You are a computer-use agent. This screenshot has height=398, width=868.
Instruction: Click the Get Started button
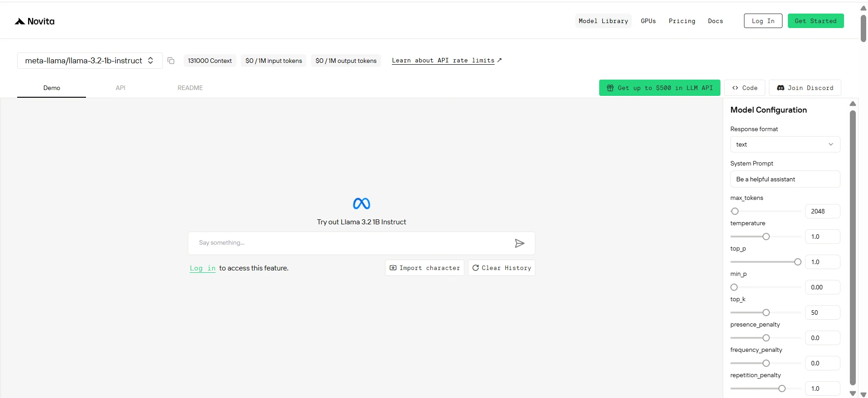[x=816, y=21]
